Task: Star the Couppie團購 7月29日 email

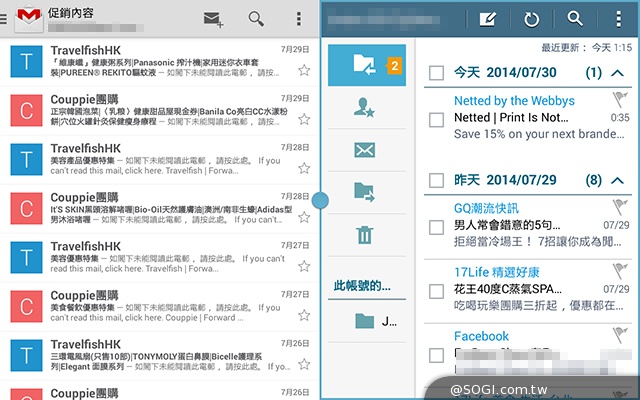Action: (x=304, y=119)
